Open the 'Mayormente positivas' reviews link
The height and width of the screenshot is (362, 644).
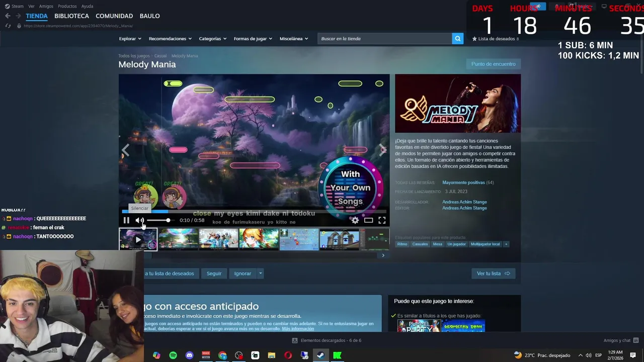coord(463,183)
